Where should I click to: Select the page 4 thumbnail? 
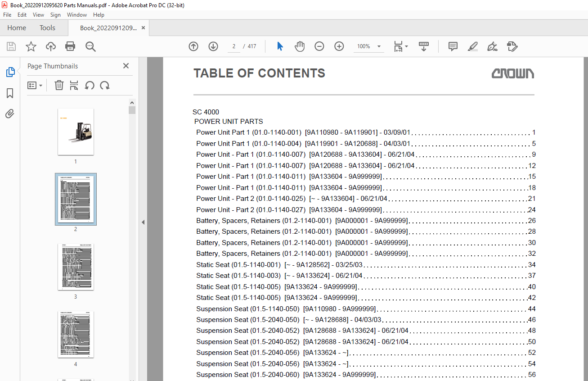[76, 334]
